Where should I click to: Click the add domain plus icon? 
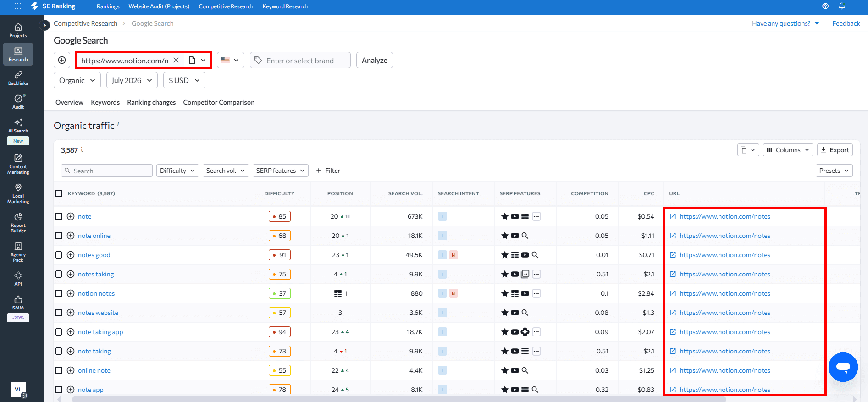point(62,60)
